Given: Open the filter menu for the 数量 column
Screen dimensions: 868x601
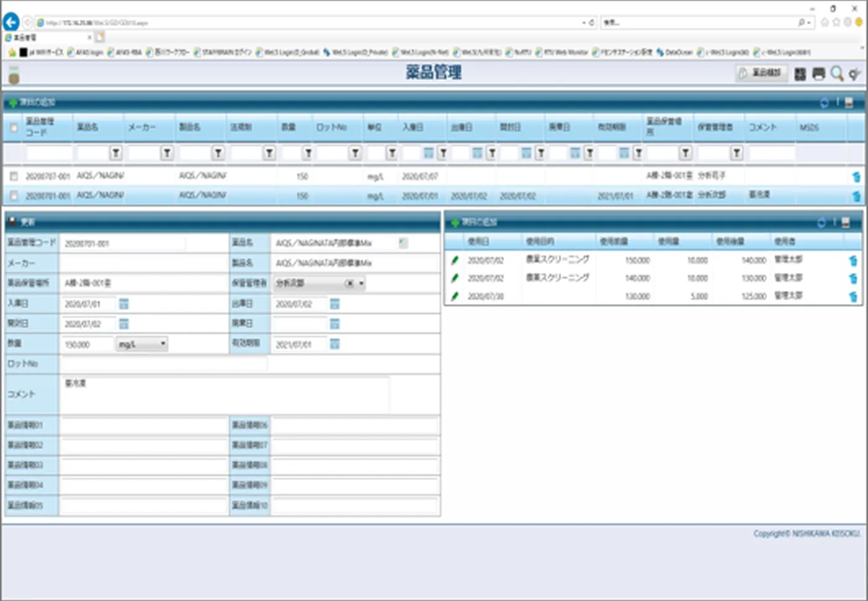Looking at the screenshot, I should pyautogui.click(x=308, y=152).
